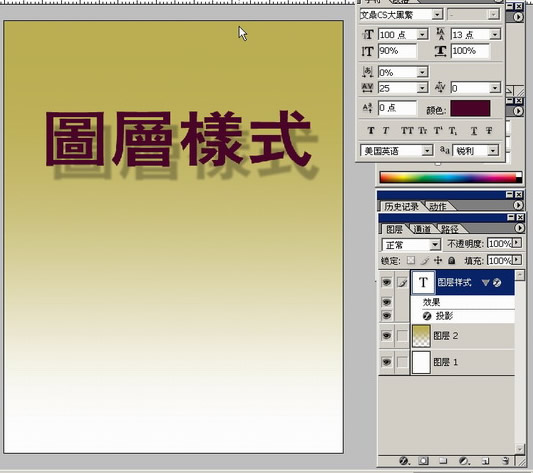The height and width of the screenshot is (473, 533).
Task: Switch to 历史记录 tab
Action: click(x=401, y=206)
